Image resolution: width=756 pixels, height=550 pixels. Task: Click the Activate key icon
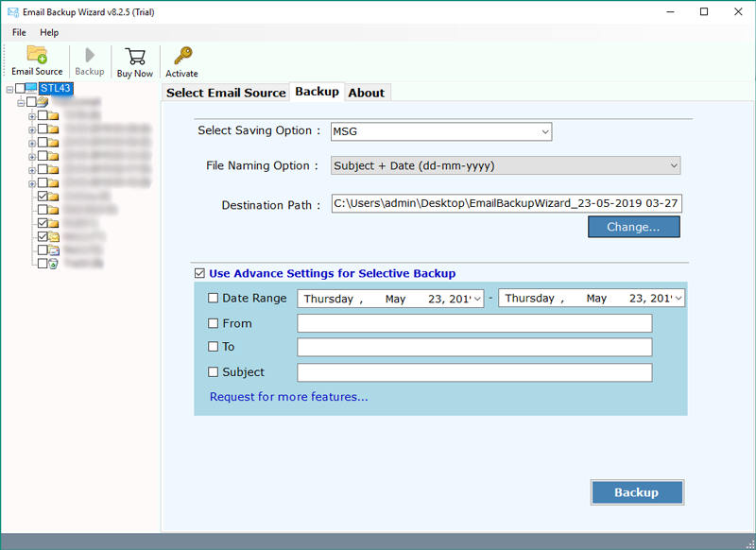point(181,55)
